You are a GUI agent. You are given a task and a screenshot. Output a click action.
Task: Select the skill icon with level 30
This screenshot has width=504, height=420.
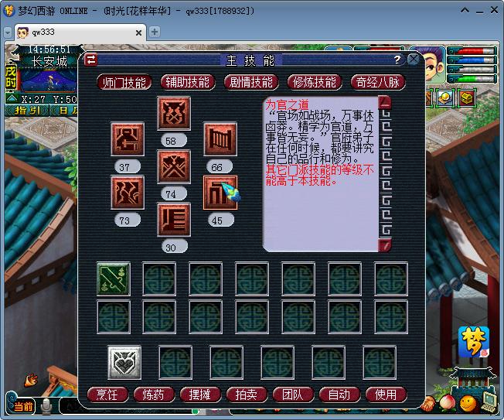point(174,220)
